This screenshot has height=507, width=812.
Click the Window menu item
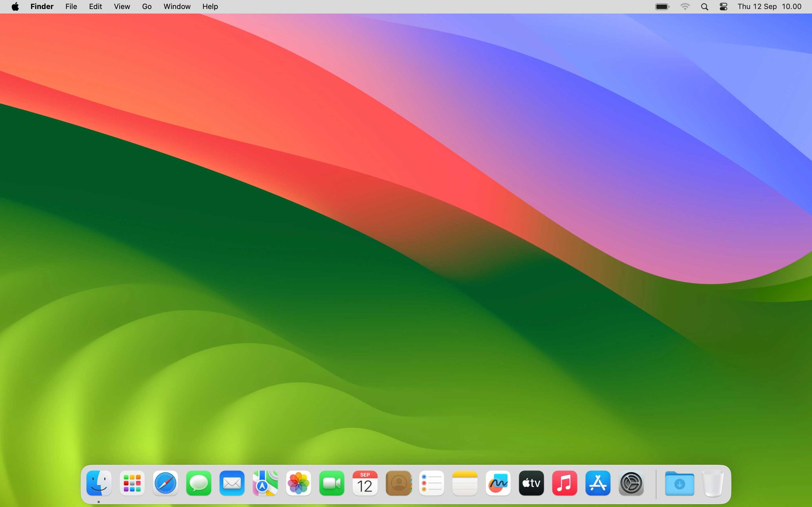coord(177,7)
